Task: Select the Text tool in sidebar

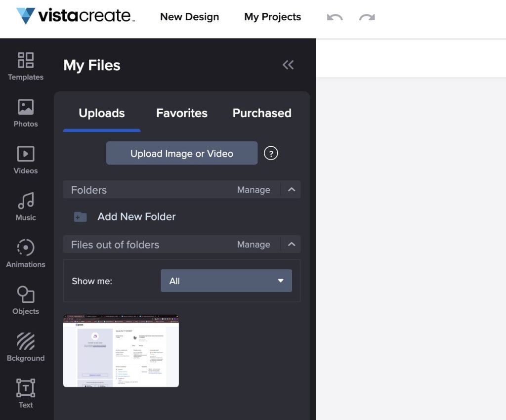Action: click(26, 394)
